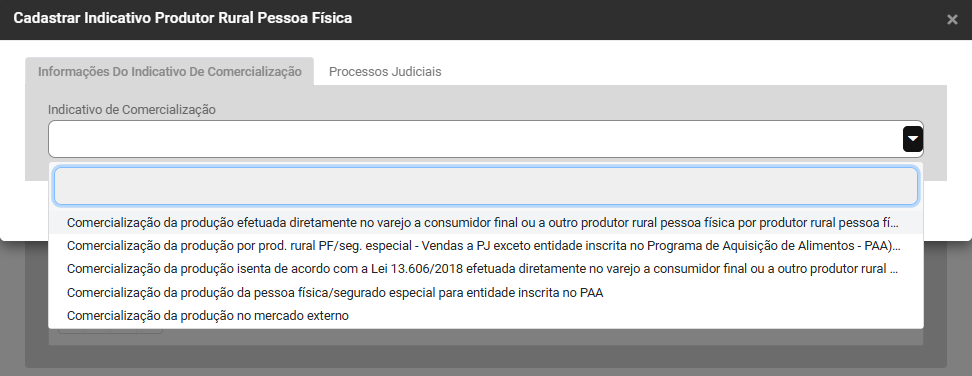Close the Cadastrar Indicativo dialog
Viewport: 972px width, 376px height.
952,20
